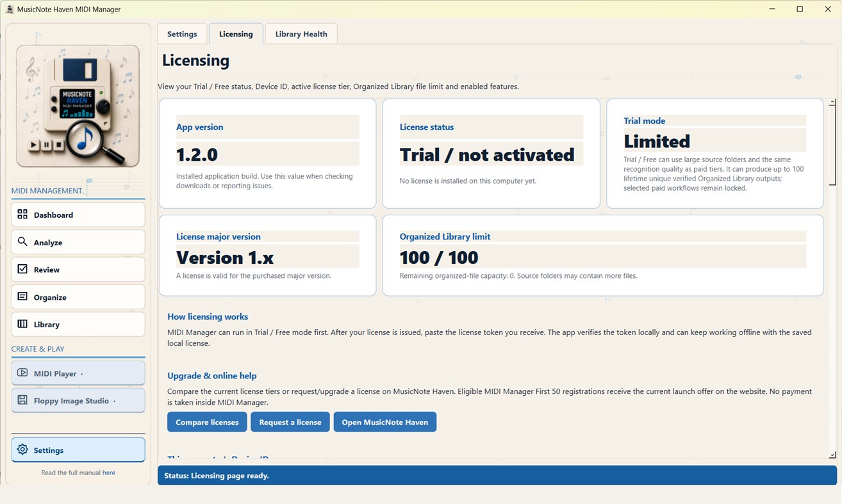Click the MIDI Player play icon
The height and width of the screenshot is (504, 842).
point(22,373)
